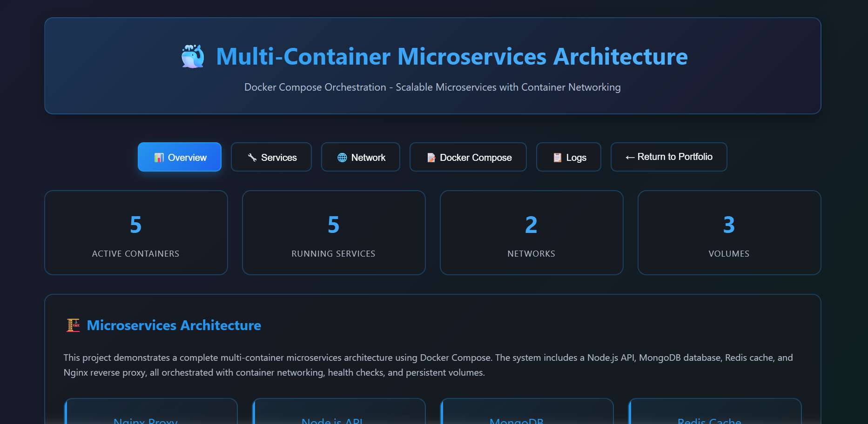Open the Logs tab
868x424 pixels.
(568, 157)
